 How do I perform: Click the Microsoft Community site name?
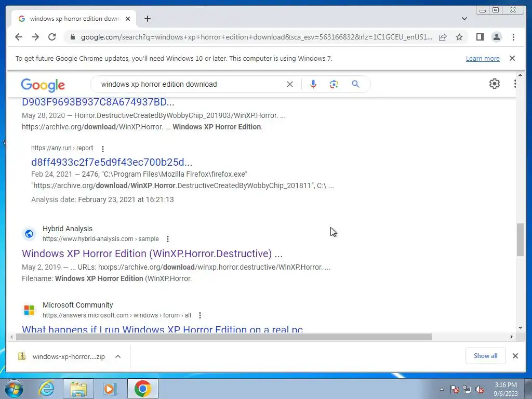click(x=78, y=305)
